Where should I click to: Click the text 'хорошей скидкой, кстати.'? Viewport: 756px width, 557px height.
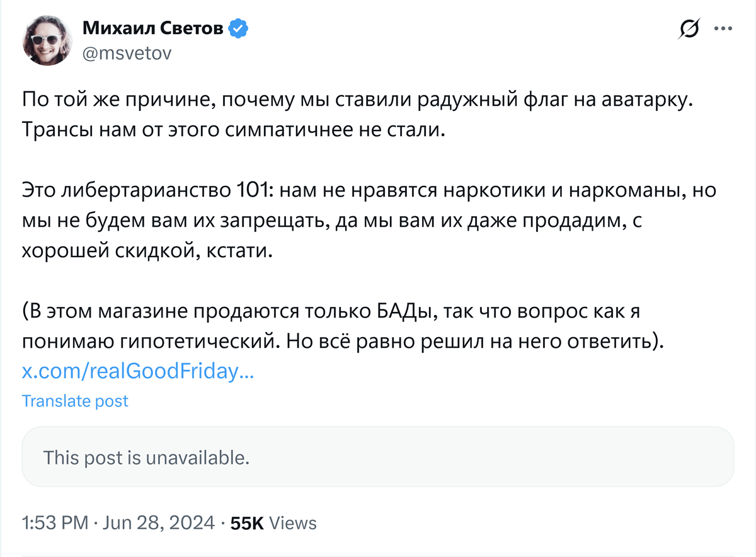pyautogui.click(x=149, y=251)
